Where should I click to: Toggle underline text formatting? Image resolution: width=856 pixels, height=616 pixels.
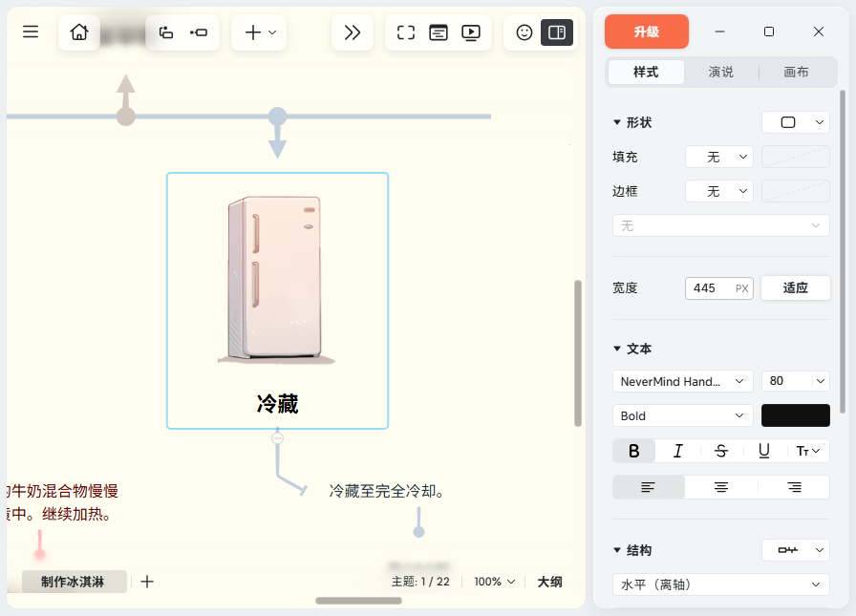click(764, 451)
